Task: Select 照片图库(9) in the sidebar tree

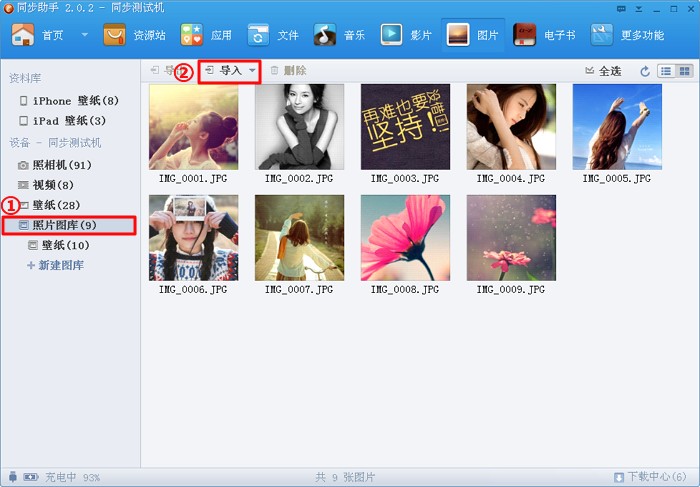Action: click(64, 225)
